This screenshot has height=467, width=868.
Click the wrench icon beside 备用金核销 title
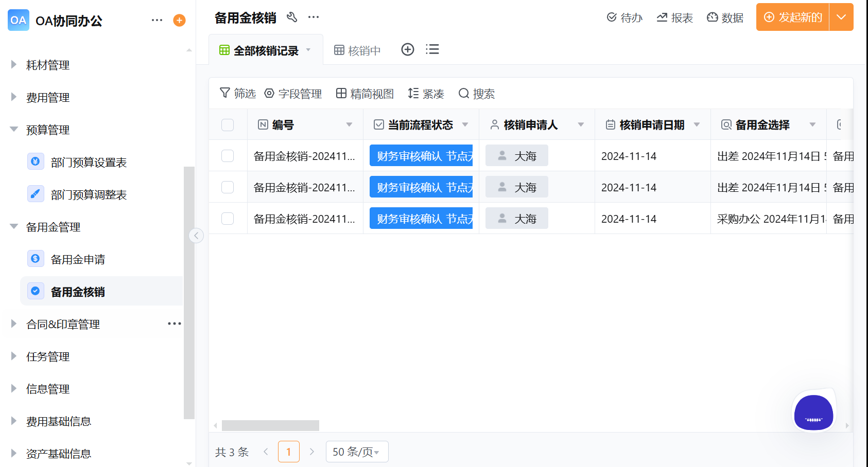[x=292, y=17]
